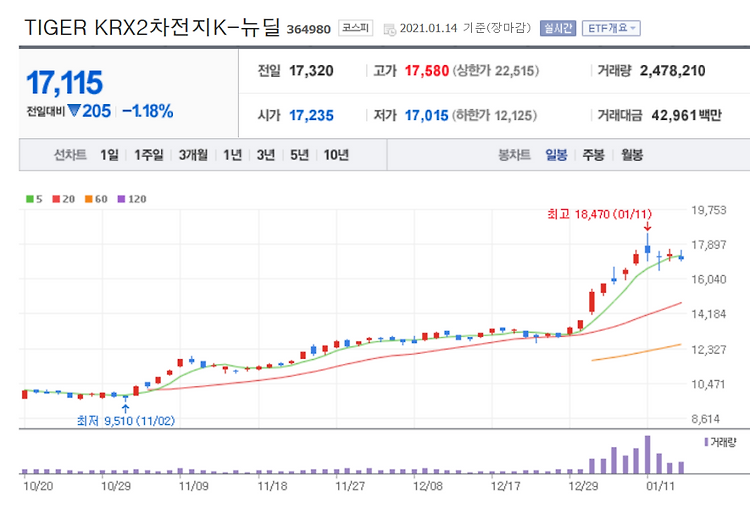Viewport: 750px width, 508px height.
Task: Open the ETF개요 dropdown
Action: click(x=611, y=28)
